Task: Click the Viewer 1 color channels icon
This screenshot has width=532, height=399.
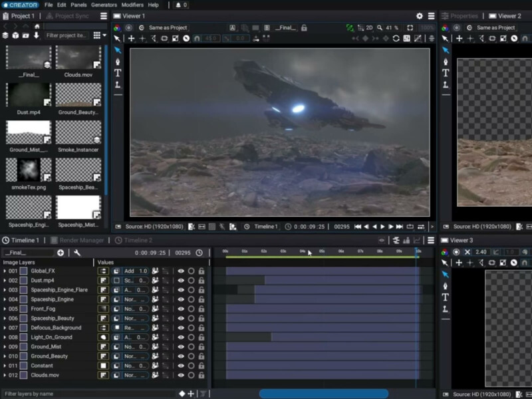Action: tap(117, 28)
